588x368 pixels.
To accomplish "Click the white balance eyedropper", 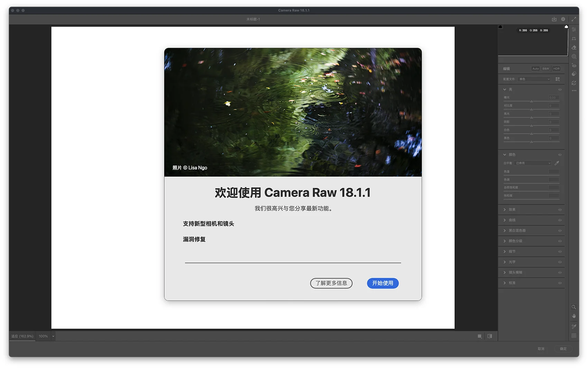I will (x=557, y=163).
